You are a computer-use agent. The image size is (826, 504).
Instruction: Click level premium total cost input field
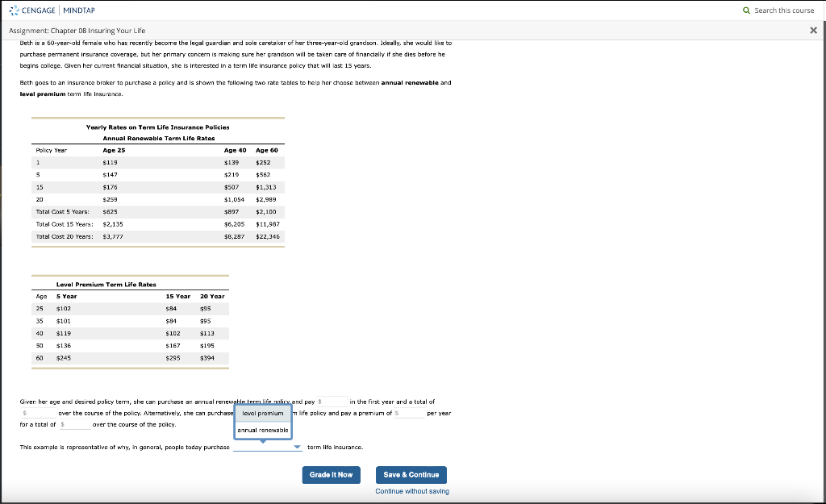75,424
